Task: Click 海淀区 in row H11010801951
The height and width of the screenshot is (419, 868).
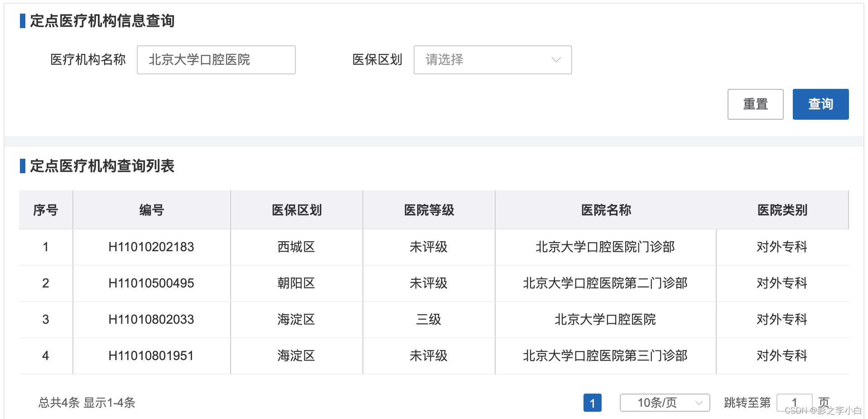Action: click(296, 356)
